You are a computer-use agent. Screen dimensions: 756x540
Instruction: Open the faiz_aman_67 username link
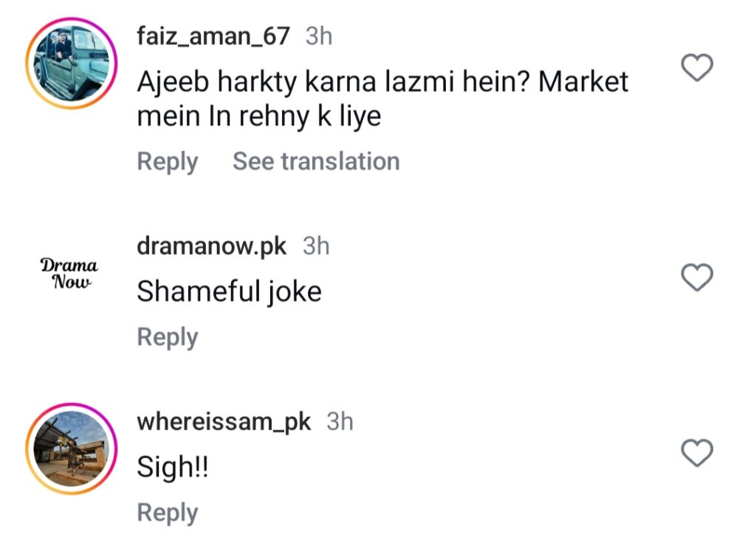(x=213, y=36)
